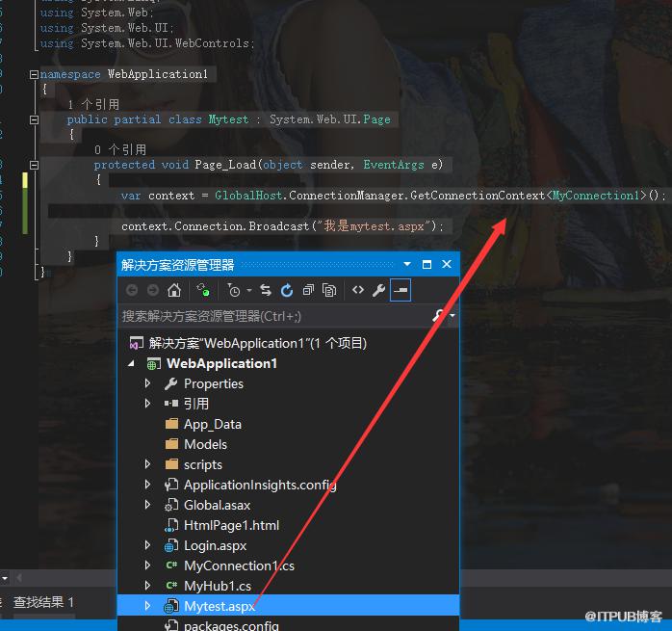
Task: Click the '1 个引用' CodeLens link
Action: point(93,104)
